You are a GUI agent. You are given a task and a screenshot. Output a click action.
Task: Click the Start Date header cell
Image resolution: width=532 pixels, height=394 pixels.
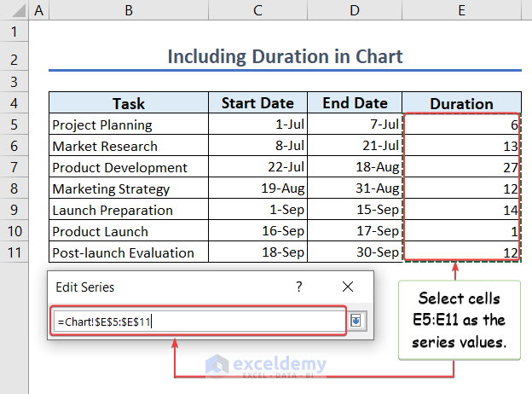coord(257,103)
